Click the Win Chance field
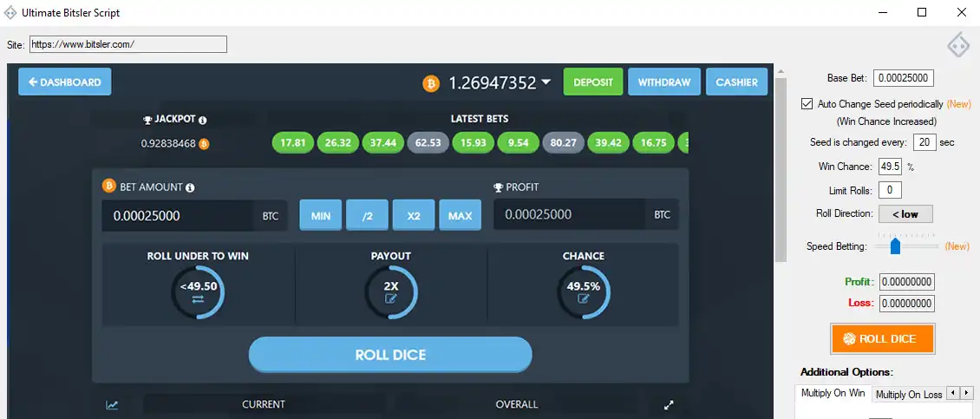980x419 pixels. (890, 167)
